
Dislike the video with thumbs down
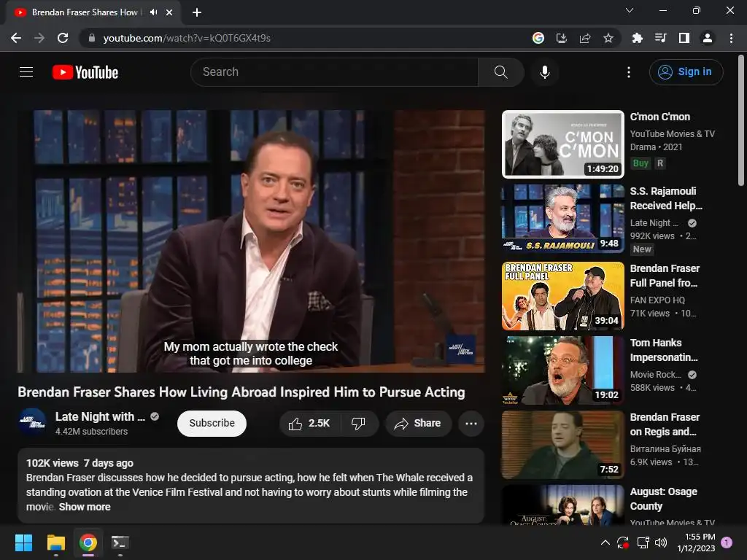pos(358,424)
